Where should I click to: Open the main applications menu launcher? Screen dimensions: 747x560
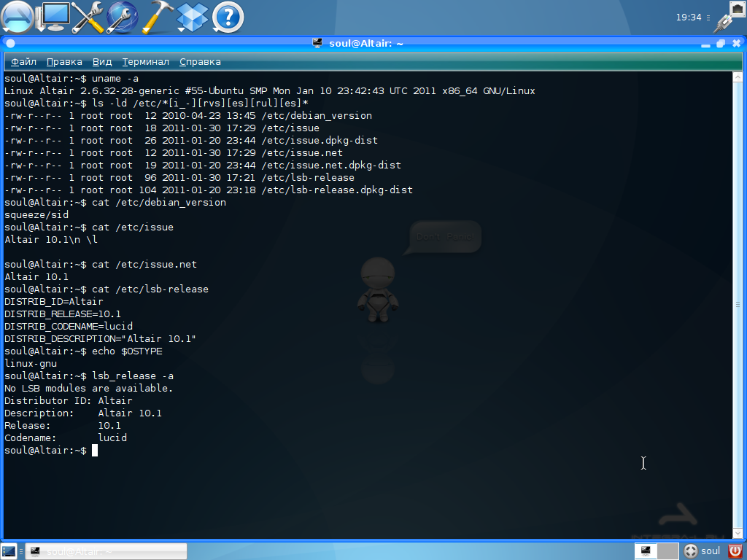18,17
